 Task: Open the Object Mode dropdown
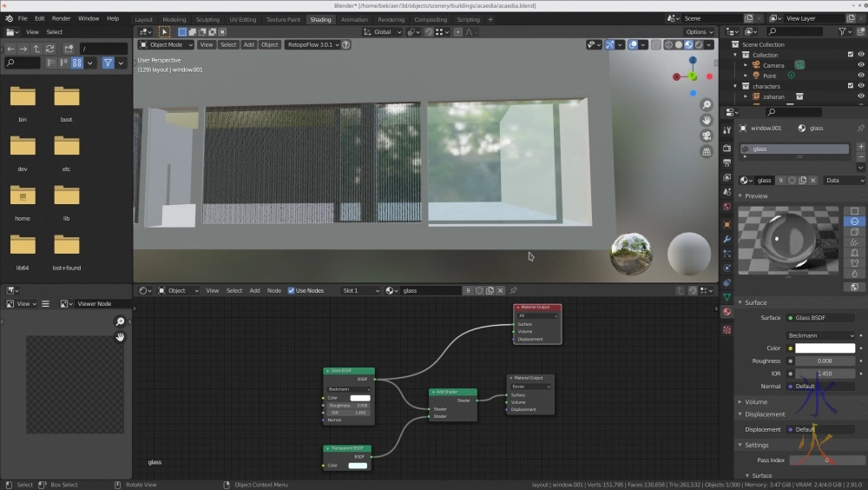click(x=166, y=44)
